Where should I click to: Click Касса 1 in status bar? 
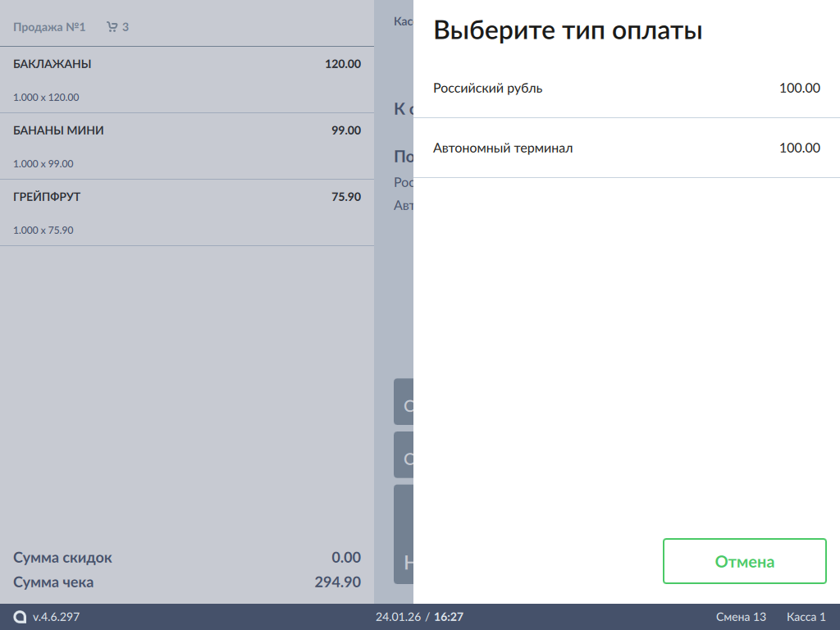[806, 617]
